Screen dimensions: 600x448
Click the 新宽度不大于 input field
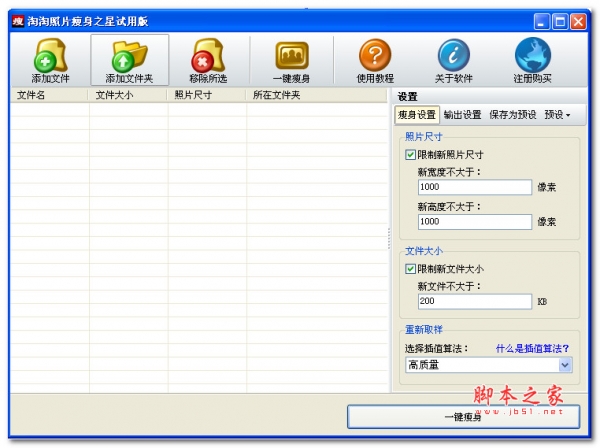pyautogui.click(x=474, y=187)
